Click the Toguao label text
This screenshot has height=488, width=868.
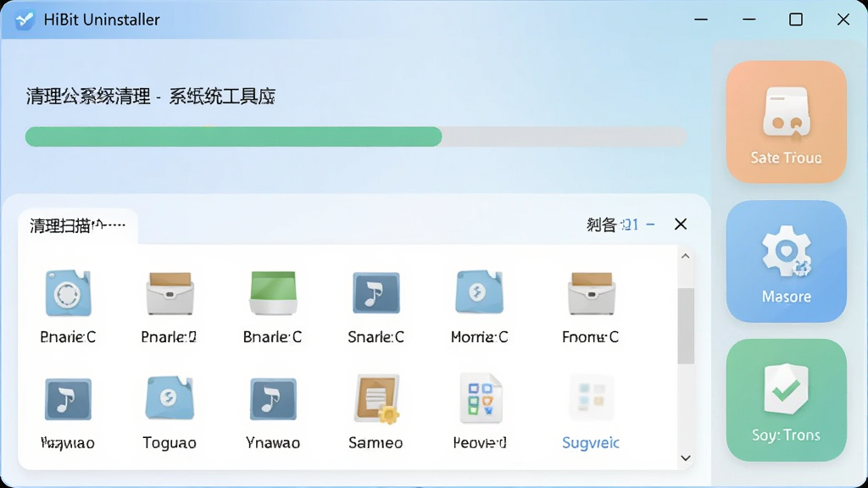click(x=170, y=442)
